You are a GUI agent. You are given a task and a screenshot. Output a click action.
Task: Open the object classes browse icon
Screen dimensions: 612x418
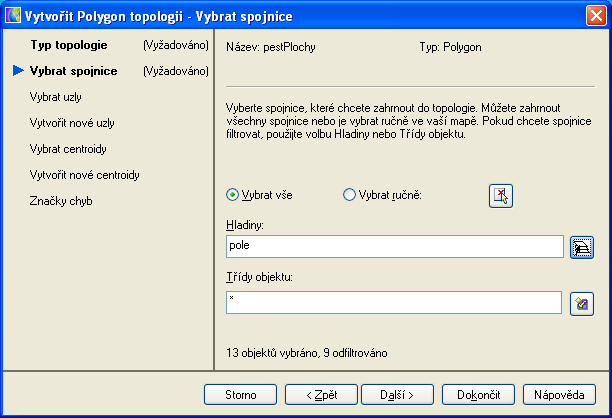coord(581,303)
